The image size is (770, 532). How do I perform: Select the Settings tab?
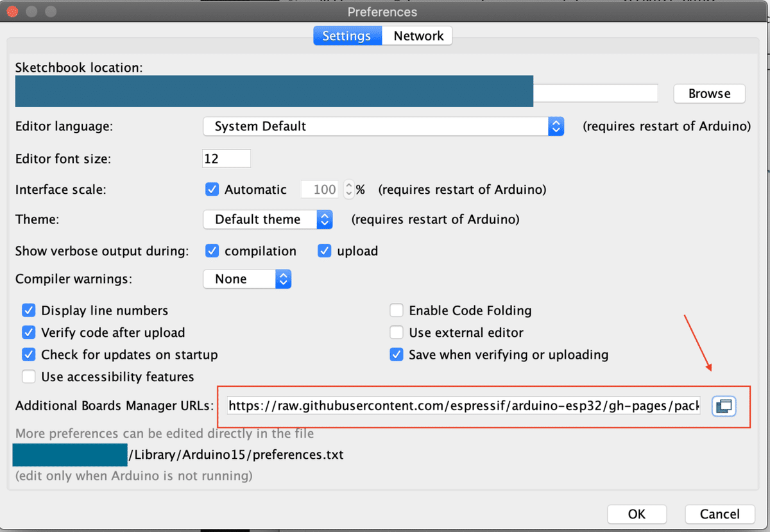click(346, 36)
